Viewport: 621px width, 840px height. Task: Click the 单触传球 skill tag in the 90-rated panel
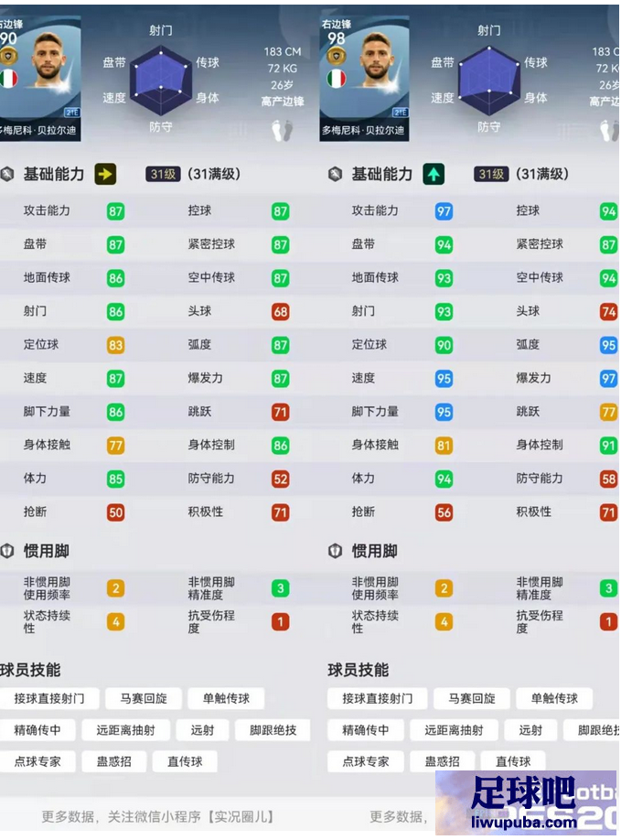pos(226,698)
